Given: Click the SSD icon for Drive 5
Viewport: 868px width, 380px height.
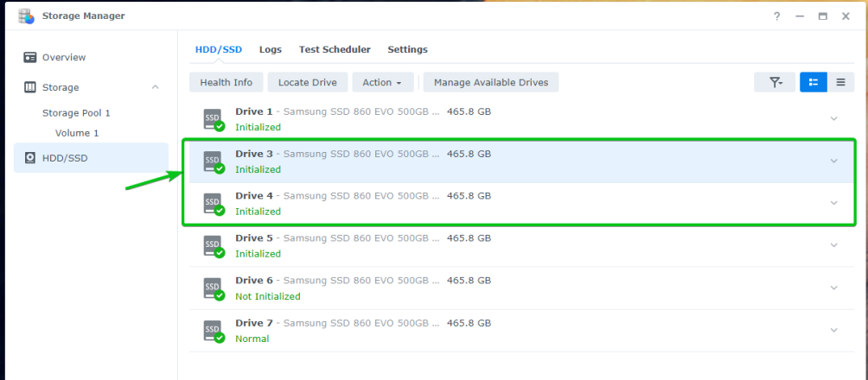Looking at the screenshot, I should (214, 247).
